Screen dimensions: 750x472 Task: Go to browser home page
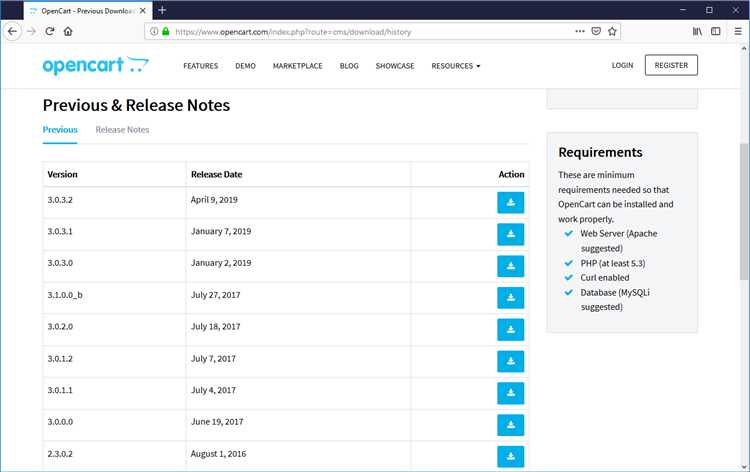(68, 32)
